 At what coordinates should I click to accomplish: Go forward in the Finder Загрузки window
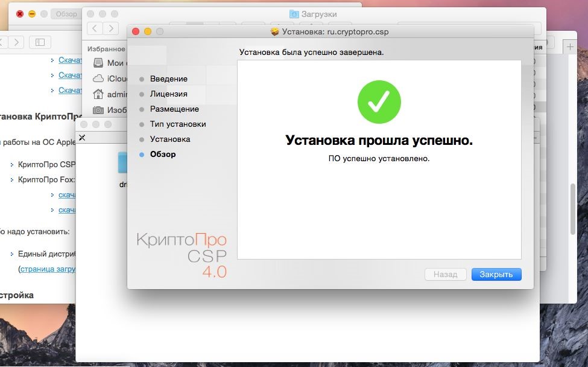[x=110, y=28]
